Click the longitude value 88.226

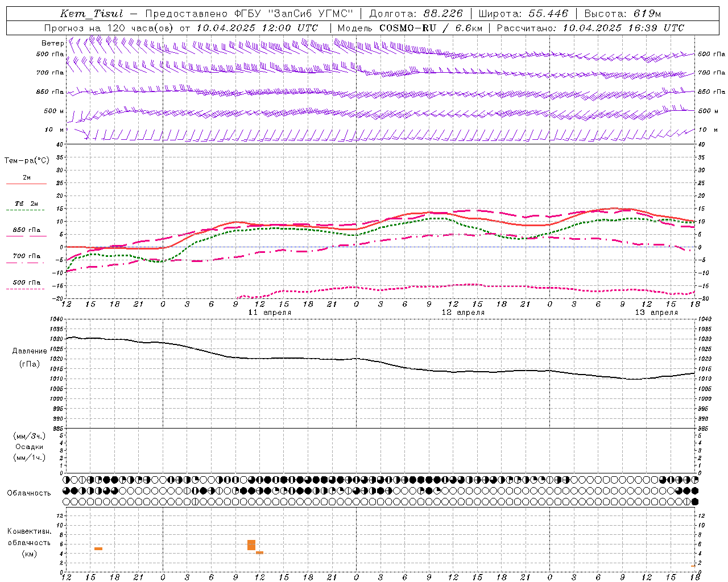point(444,14)
